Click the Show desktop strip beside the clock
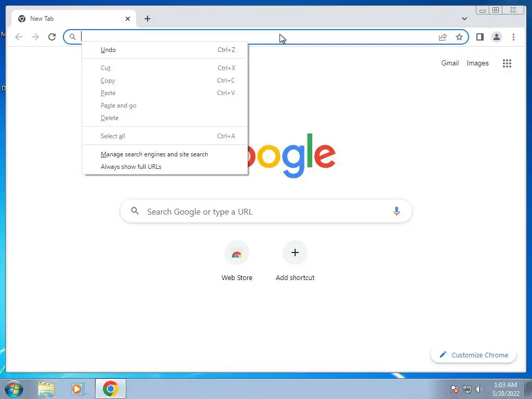This screenshot has width=532, height=399. click(x=528, y=389)
